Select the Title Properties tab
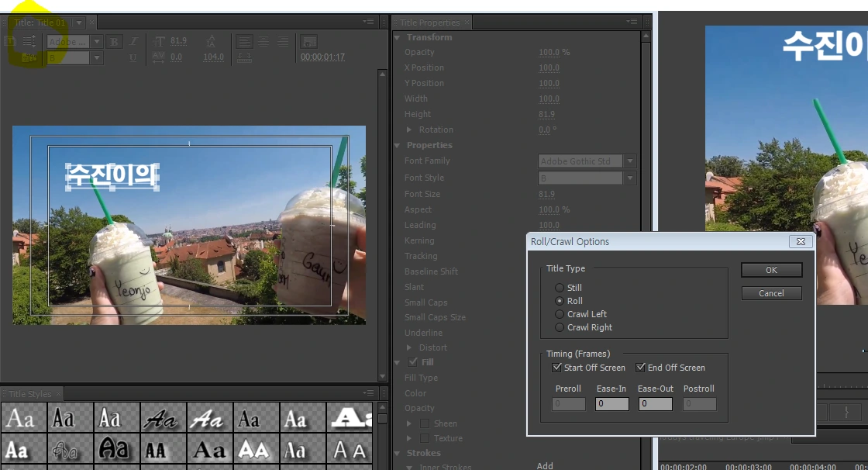Screen dimensions: 868x470 [429, 22]
